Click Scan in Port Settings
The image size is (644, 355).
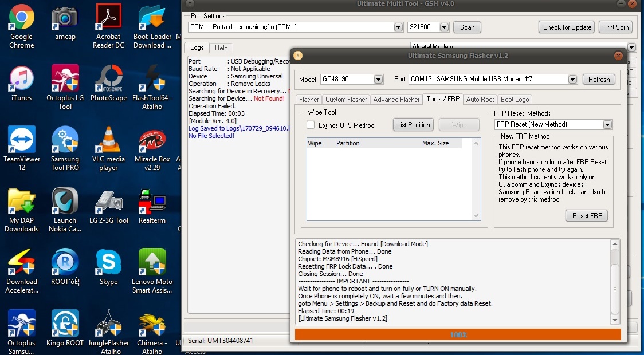(x=467, y=27)
